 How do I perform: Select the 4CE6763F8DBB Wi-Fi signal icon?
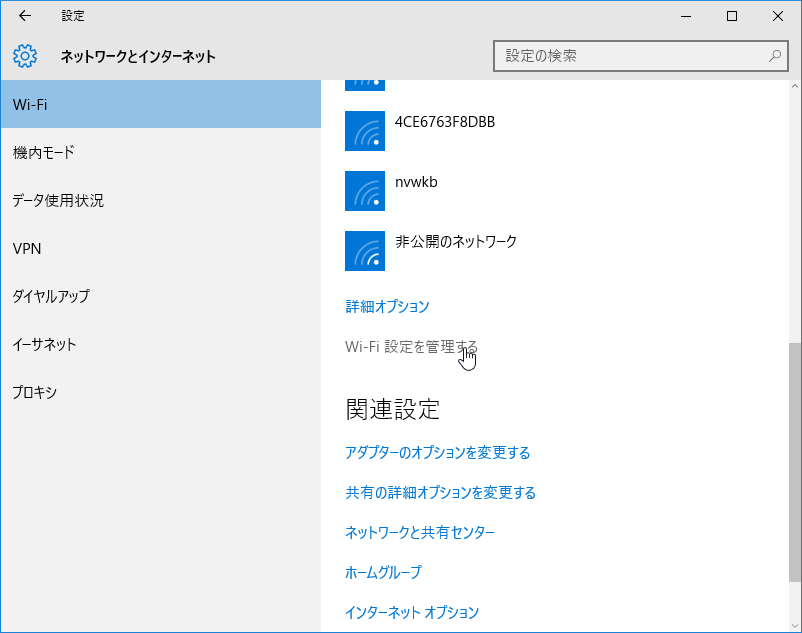point(365,131)
